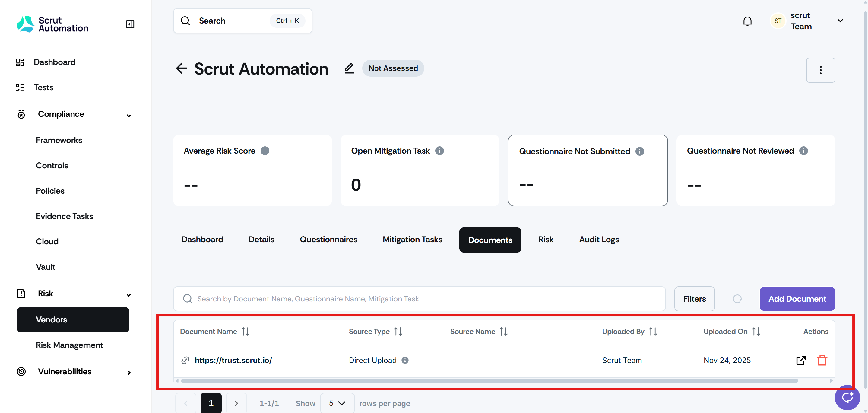Go back using the left arrow

click(182, 68)
